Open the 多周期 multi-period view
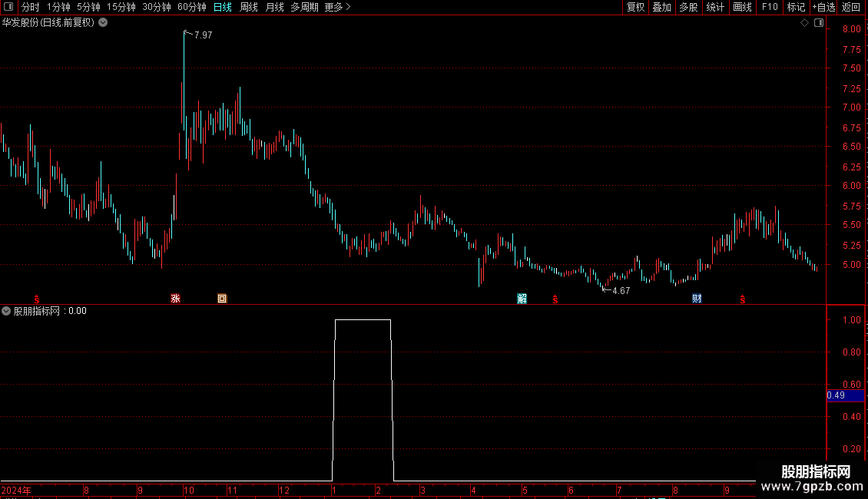Image resolution: width=868 pixels, height=499 pixels. (x=304, y=7)
